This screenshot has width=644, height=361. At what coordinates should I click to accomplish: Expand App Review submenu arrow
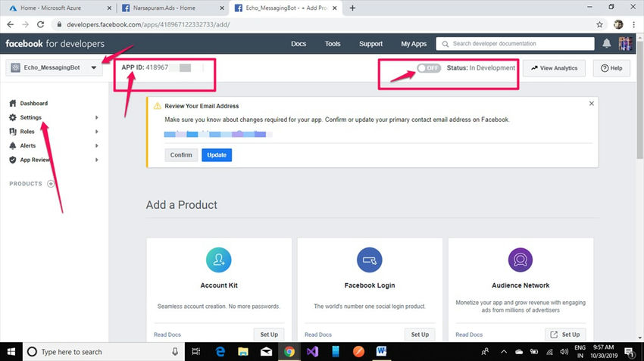(96, 160)
